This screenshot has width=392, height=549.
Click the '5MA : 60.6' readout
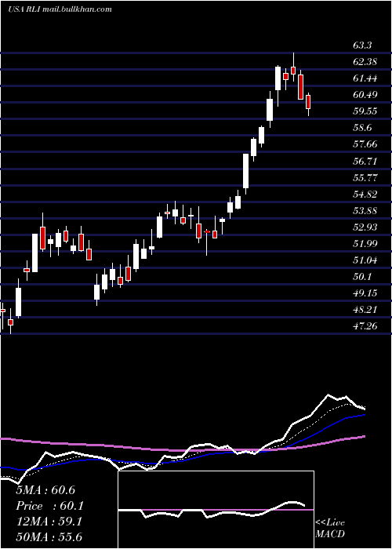tap(45, 490)
